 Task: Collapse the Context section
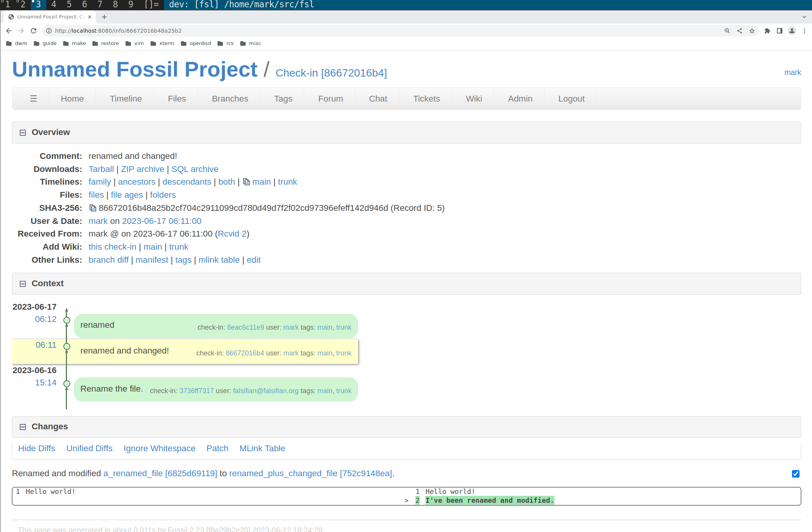tap(23, 284)
